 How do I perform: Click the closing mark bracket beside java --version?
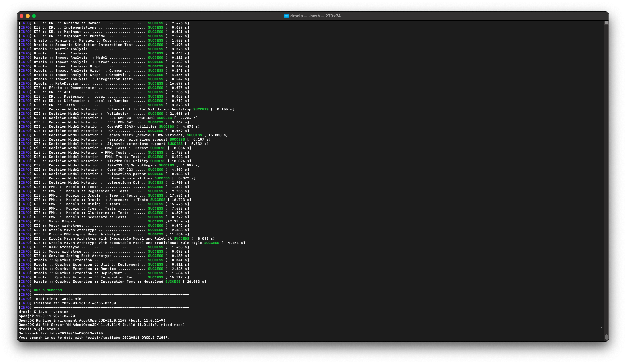(602, 312)
